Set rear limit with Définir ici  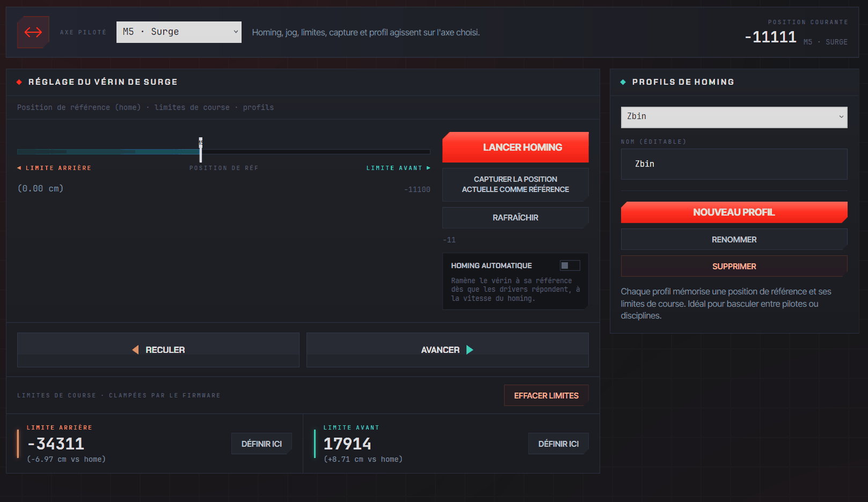pos(261,444)
